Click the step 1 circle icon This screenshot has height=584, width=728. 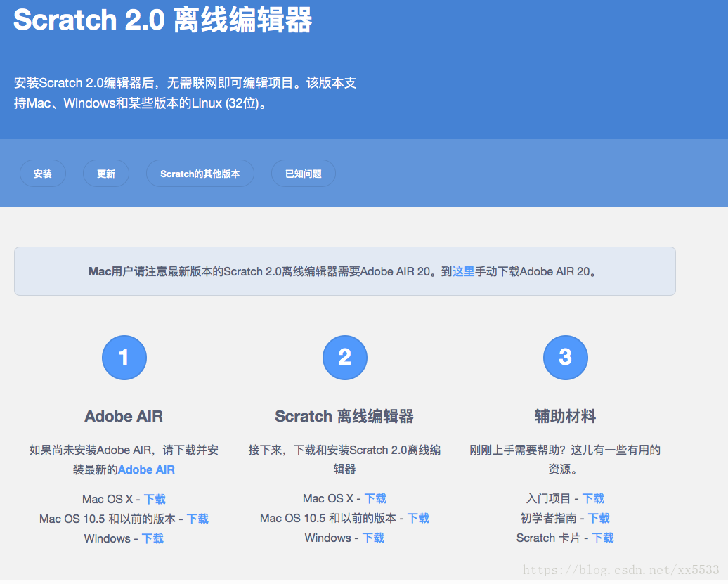[124, 358]
